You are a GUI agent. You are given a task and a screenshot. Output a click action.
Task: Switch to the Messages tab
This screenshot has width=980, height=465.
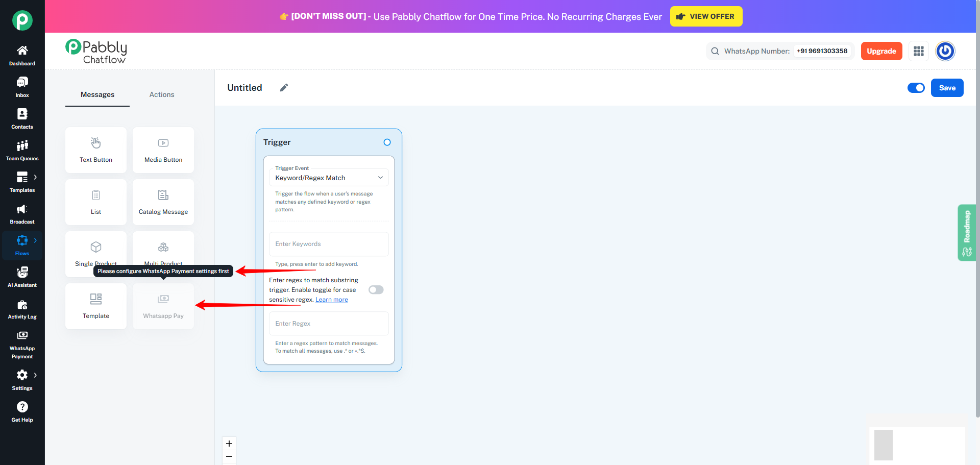pos(97,94)
